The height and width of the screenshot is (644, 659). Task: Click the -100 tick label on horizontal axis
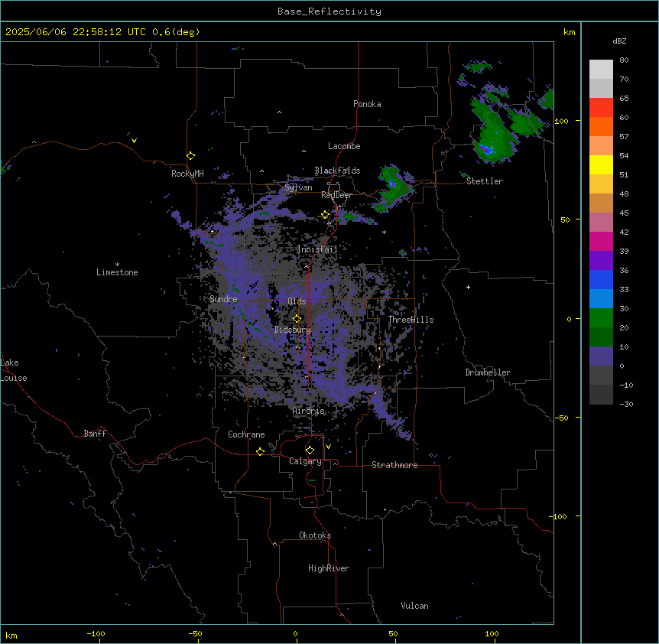click(96, 633)
